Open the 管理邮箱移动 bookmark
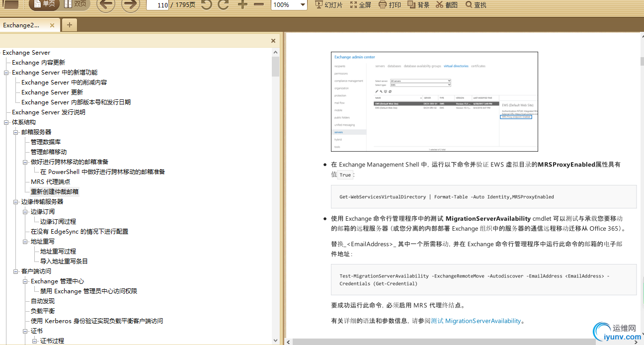Viewport: 644px width, 345px height. (x=49, y=152)
